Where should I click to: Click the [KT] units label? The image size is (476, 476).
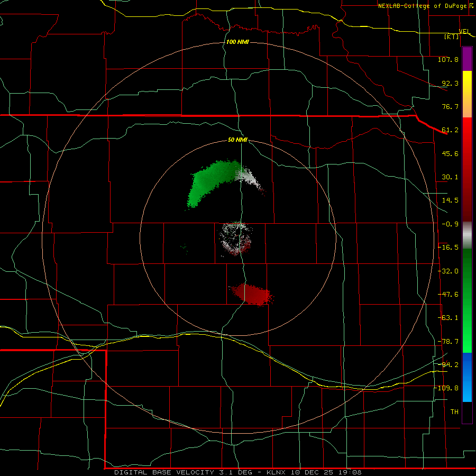452,36
